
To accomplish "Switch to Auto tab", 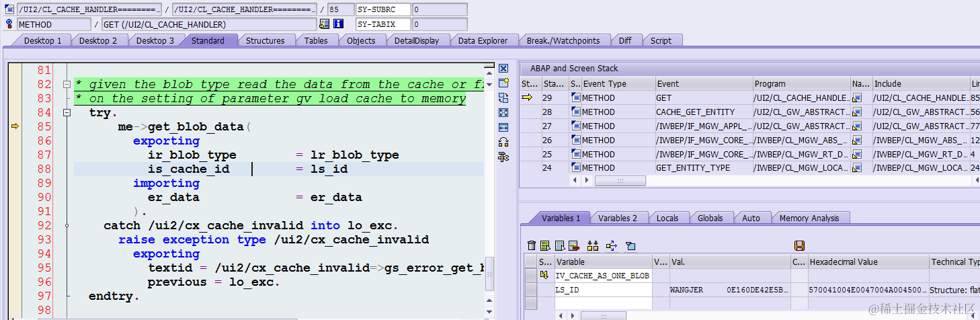I will coord(751,218).
